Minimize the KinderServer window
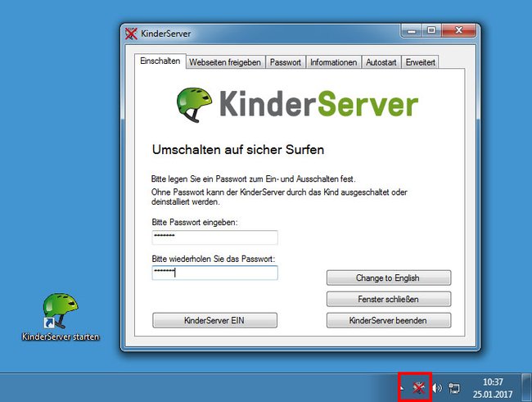532x402 pixels. 412,30
